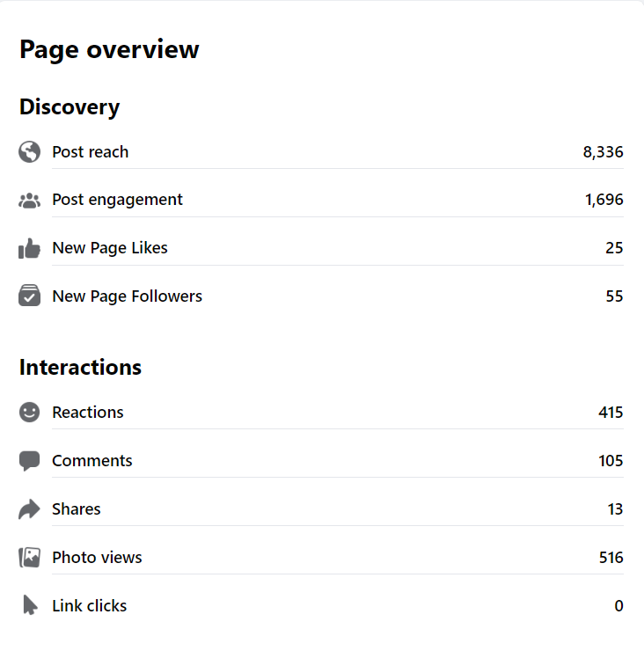The height and width of the screenshot is (651, 644).
Task: Click the curved arrow Shares icon
Action: click(29, 509)
